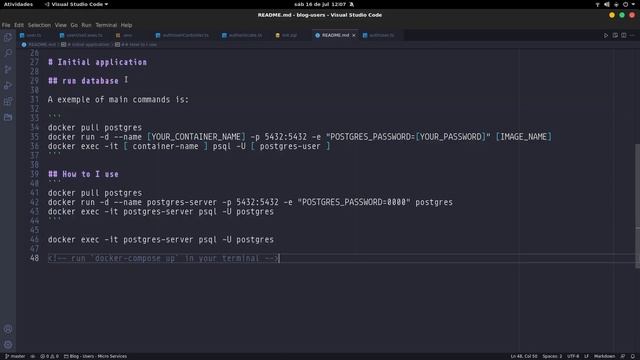The width and height of the screenshot is (640, 360).
Task: Open the Run menu
Action: 86,25
